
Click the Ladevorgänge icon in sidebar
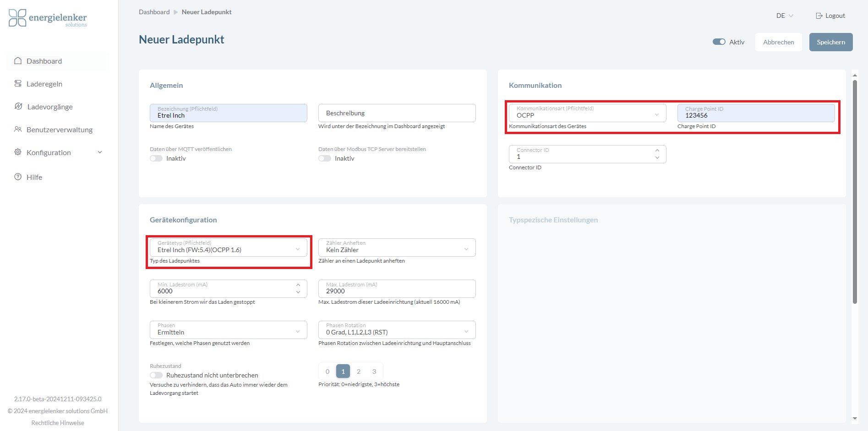(x=18, y=107)
